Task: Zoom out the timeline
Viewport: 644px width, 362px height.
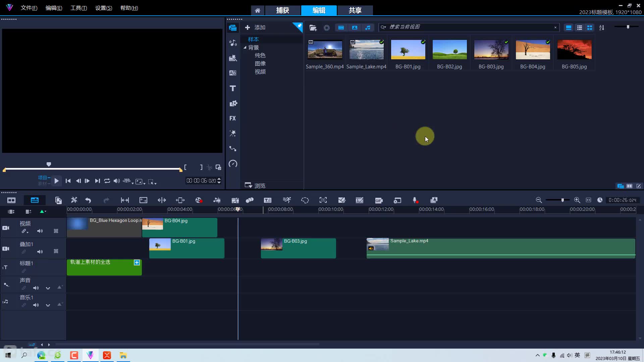Action: click(x=539, y=200)
